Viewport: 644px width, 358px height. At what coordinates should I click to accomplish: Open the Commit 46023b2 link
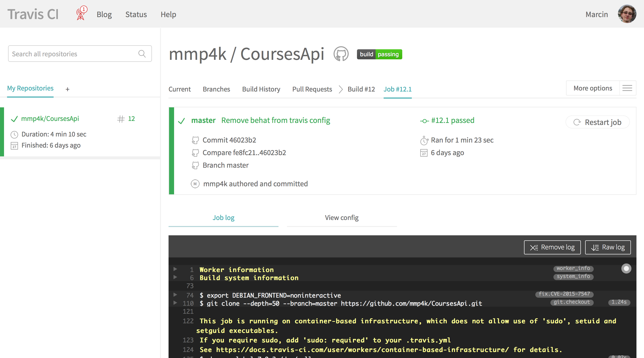click(x=229, y=140)
